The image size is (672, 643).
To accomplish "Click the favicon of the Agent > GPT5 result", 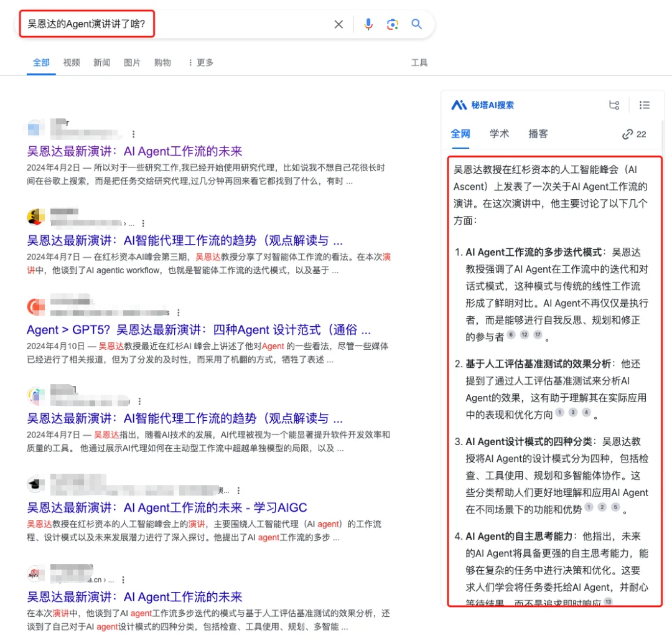I will 36,306.
